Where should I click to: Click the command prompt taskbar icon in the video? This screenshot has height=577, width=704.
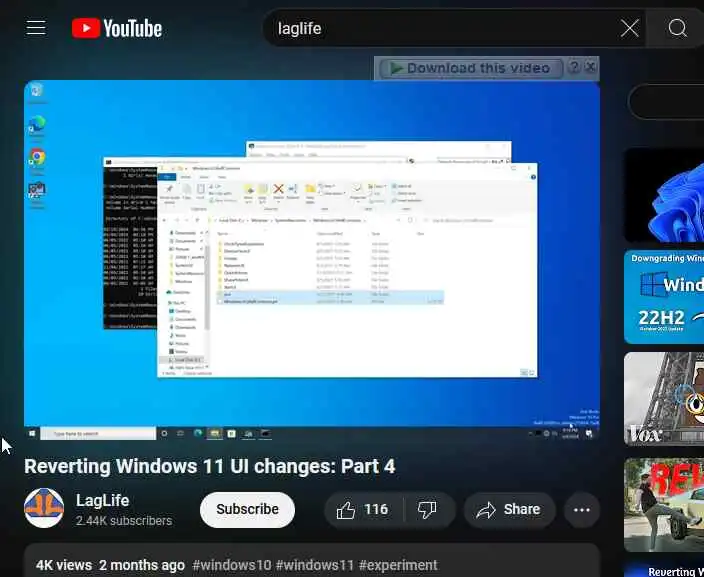[x=266, y=434]
